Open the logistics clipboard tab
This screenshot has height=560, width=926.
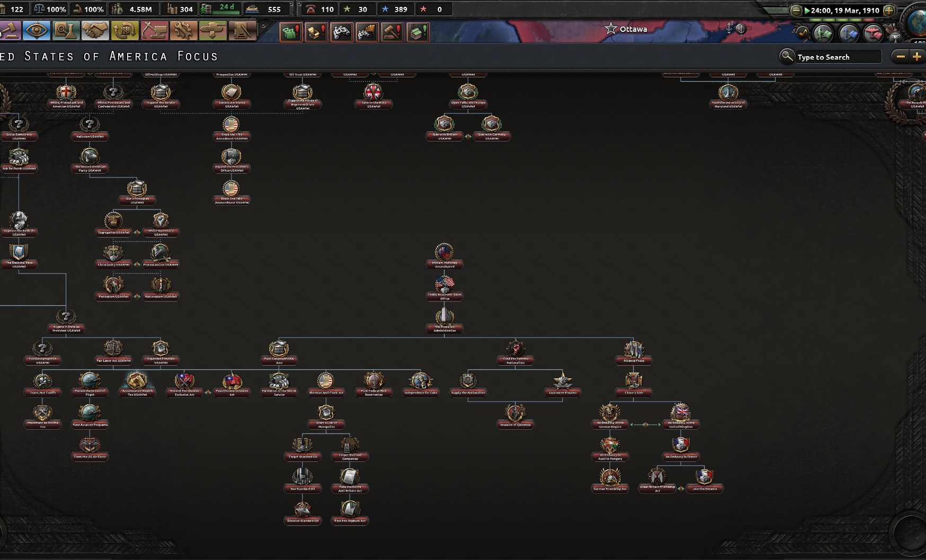point(242,31)
